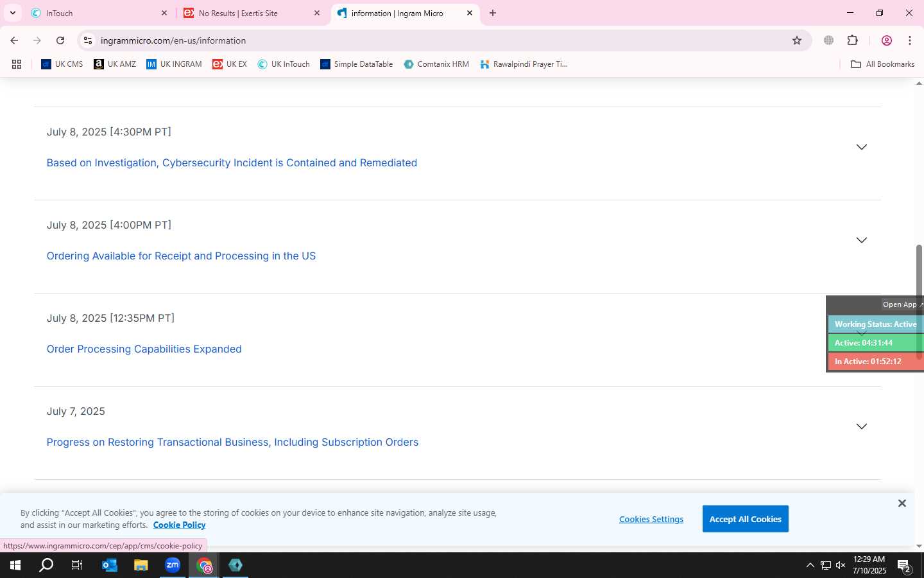Viewport: 924px width, 578px height.
Task: Open Windows taskbar search
Action: [x=46, y=565]
